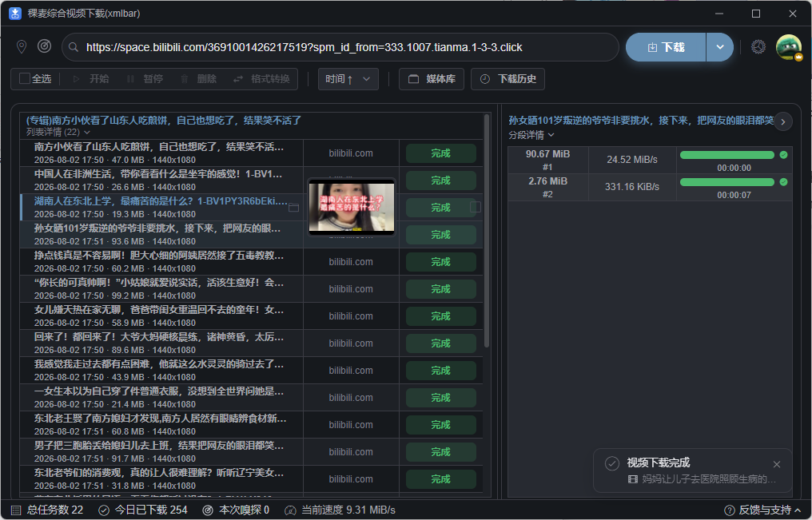812x520 pixels.
Task: Click the 本次嗅探 radar icon in status bar
Action: pyautogui.click(x=208, y=510)
